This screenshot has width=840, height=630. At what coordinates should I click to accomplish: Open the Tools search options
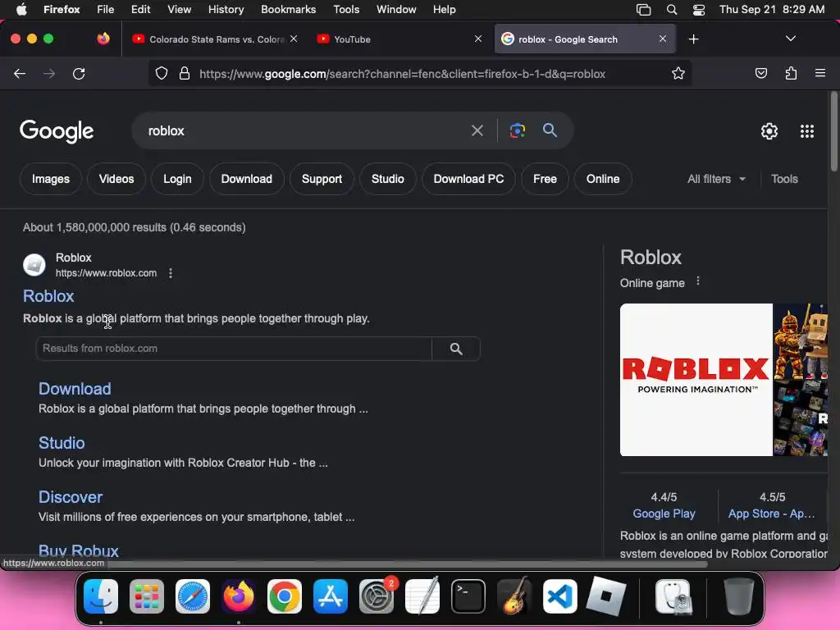(x=784, y=179)
